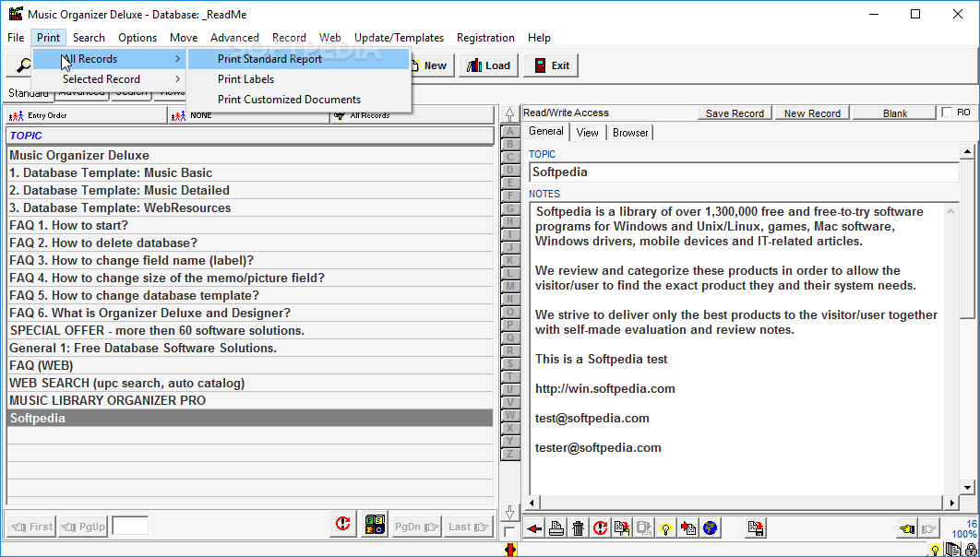
Task: Click the page number box beside PgUp
Action: 130,526
